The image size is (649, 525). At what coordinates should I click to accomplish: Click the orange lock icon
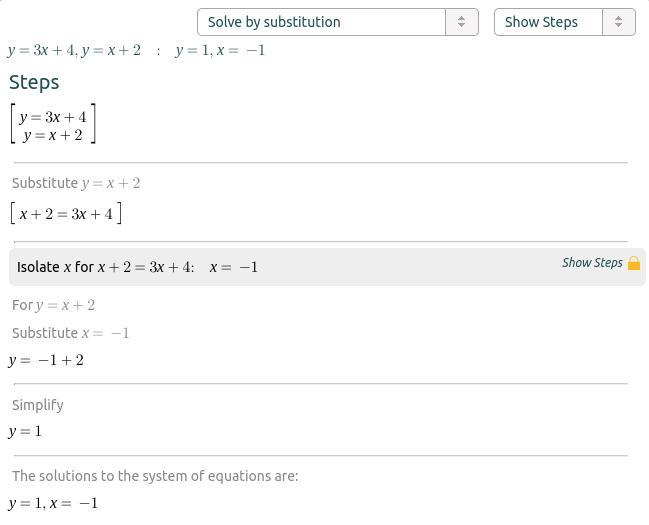pos(634,263)
